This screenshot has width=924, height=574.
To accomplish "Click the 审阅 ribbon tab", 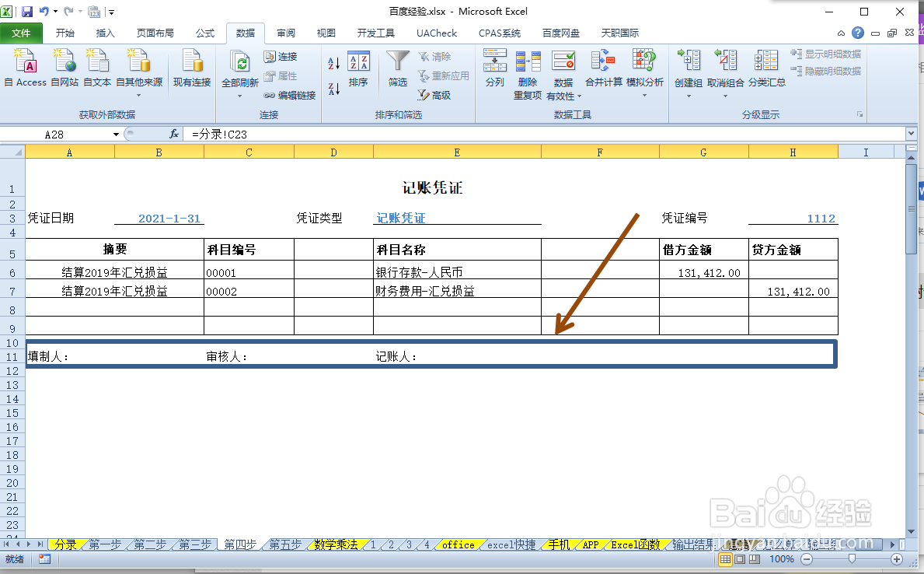I will click(x=285, y=33).
